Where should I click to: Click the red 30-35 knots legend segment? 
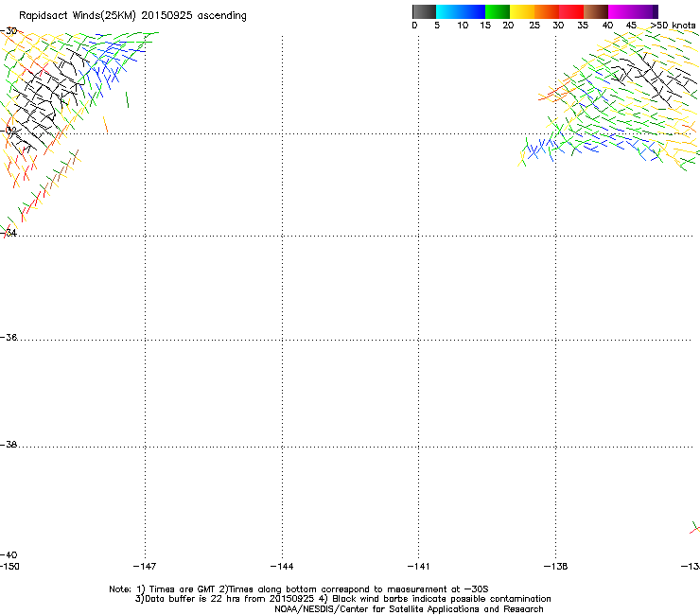coord(571,11)
